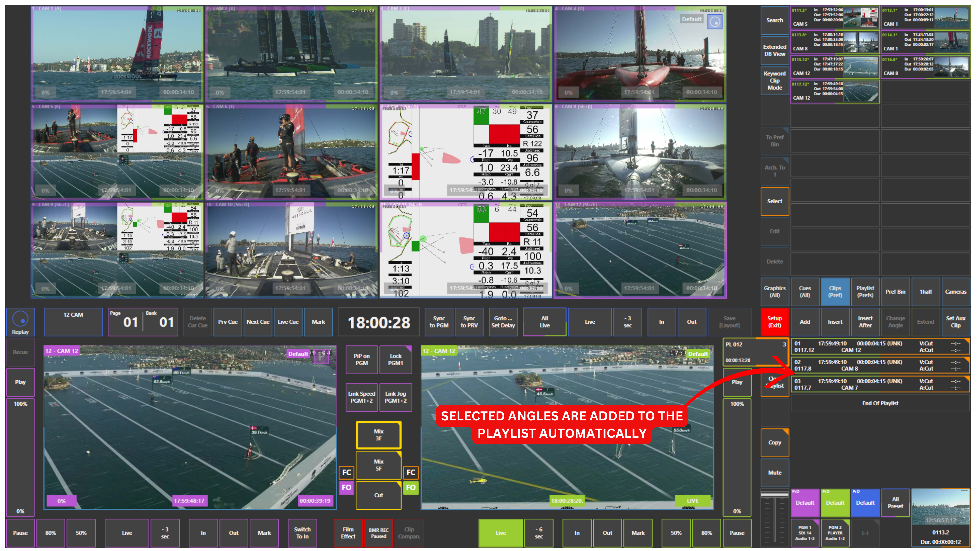The height and width of the screenshot is (551, 980).
Task: Click the green Live button
Action: [x=501, y=533]
